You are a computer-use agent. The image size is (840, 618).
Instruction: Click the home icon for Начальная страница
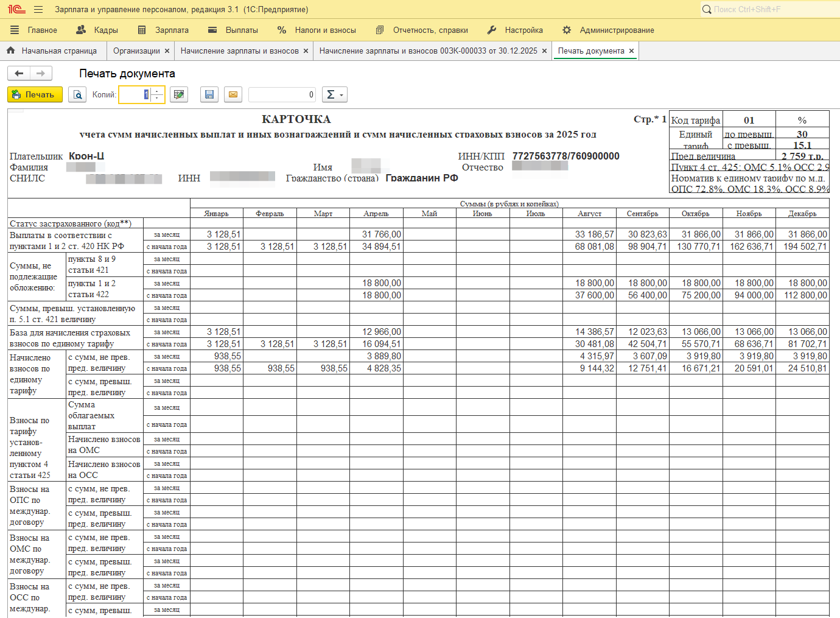11,51
